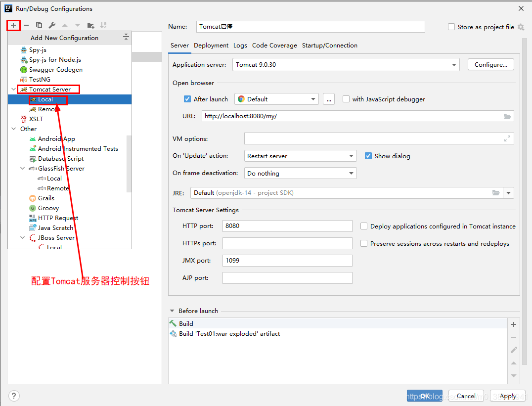The image size is (532, 406).
Task: Toggle Show dialog checkbox
Action: click(368, 156)
